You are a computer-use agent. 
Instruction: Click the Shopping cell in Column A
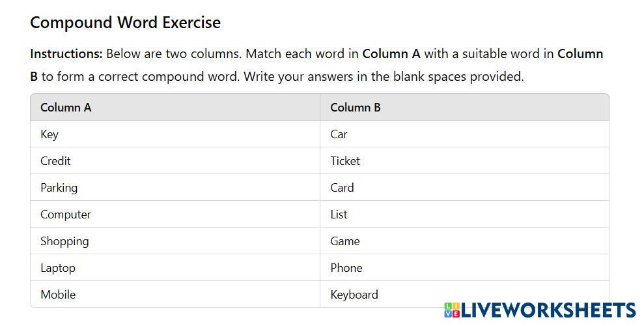tap(64, 241)
